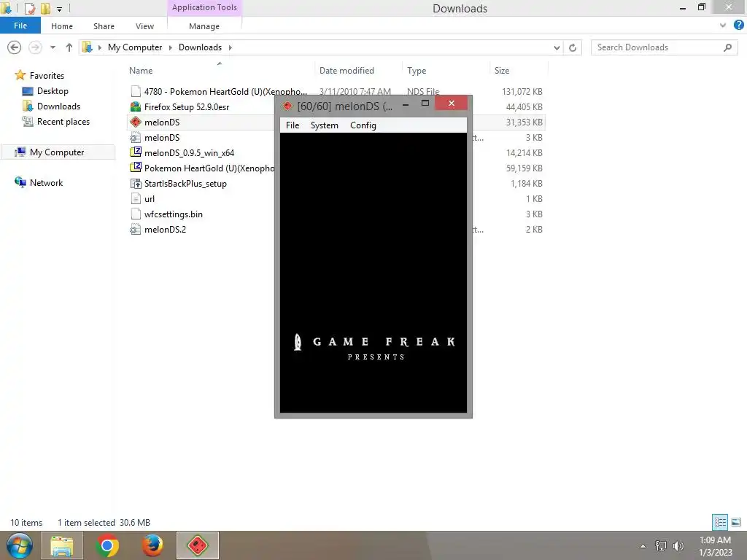Screen dimensions: 747x560
Task: Open Desktop in the Favorites sidebar
Action: click(x=53, y=91)
